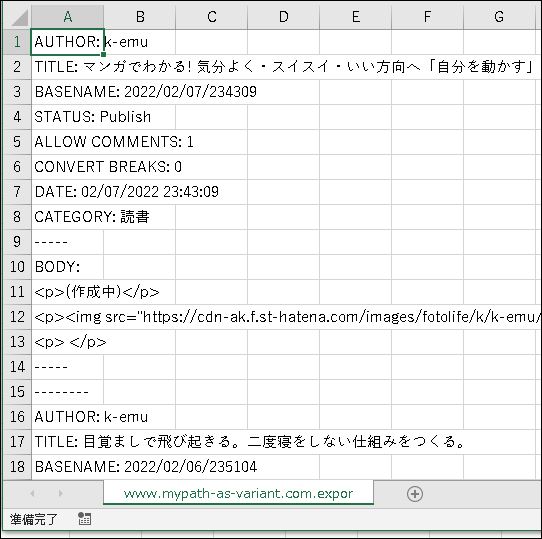Select column C header
542x539 pixels.
click(x=212, y=17)
